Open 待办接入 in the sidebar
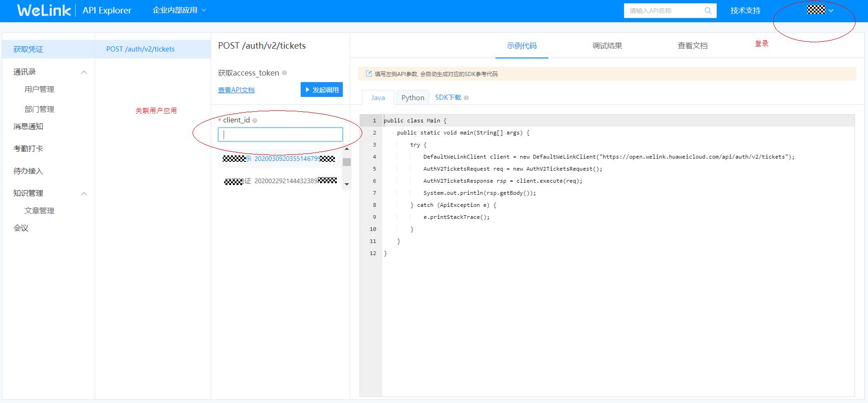The width and height of the screenshot is (868, 403). (x=28, y=171)
